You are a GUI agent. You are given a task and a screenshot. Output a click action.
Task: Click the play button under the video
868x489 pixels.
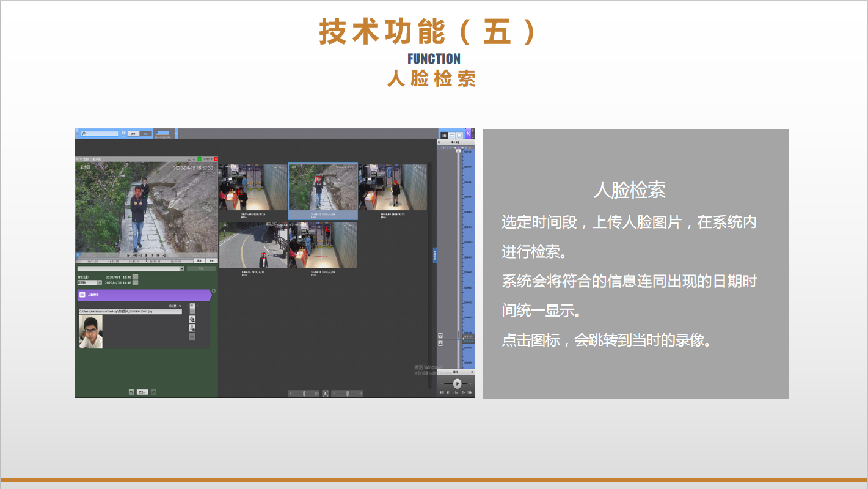click(x=147, y=255)
